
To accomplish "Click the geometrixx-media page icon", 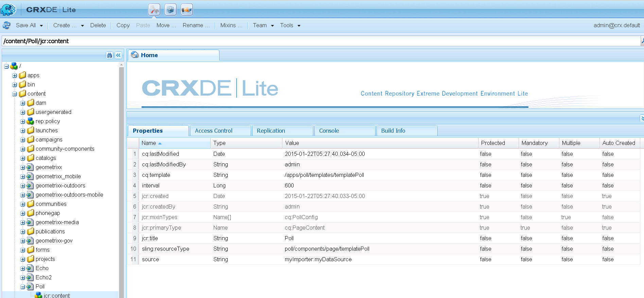I will point(30,222).
